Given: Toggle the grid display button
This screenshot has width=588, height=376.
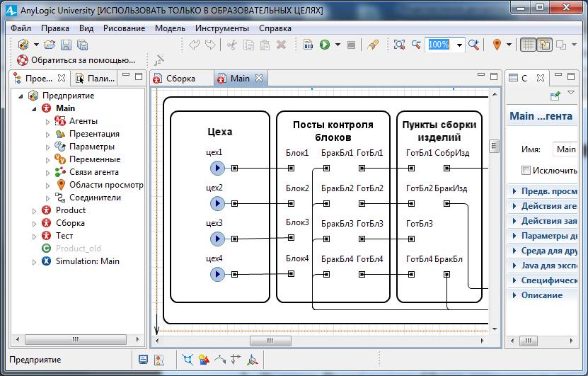Looking at the screenshot, I should (x=528, y=45).
